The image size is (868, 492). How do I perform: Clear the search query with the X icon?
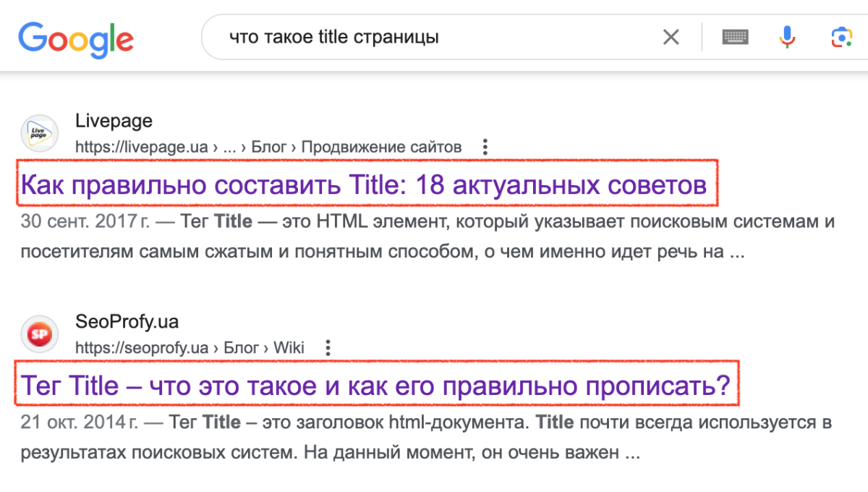(x=671, y=36)
